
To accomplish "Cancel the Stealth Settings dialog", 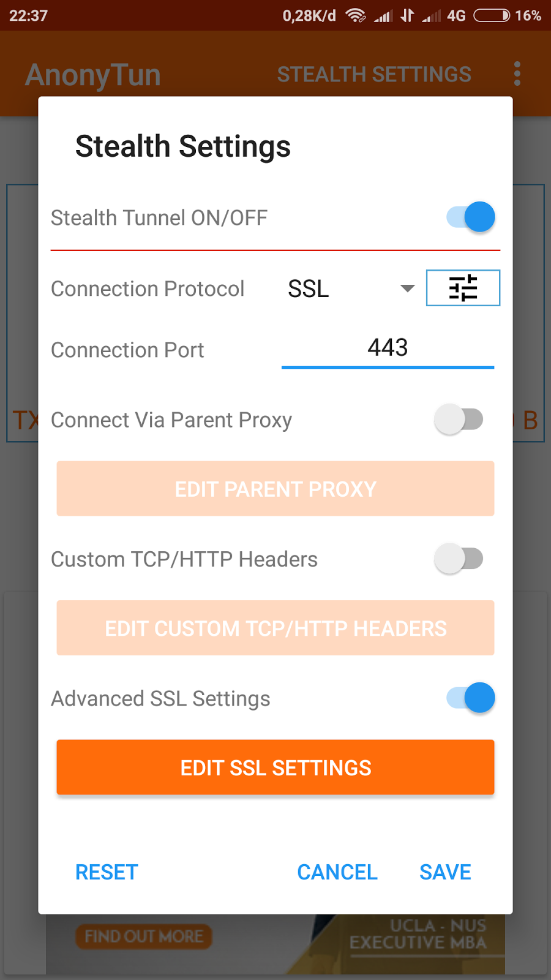I will [337, 872].
